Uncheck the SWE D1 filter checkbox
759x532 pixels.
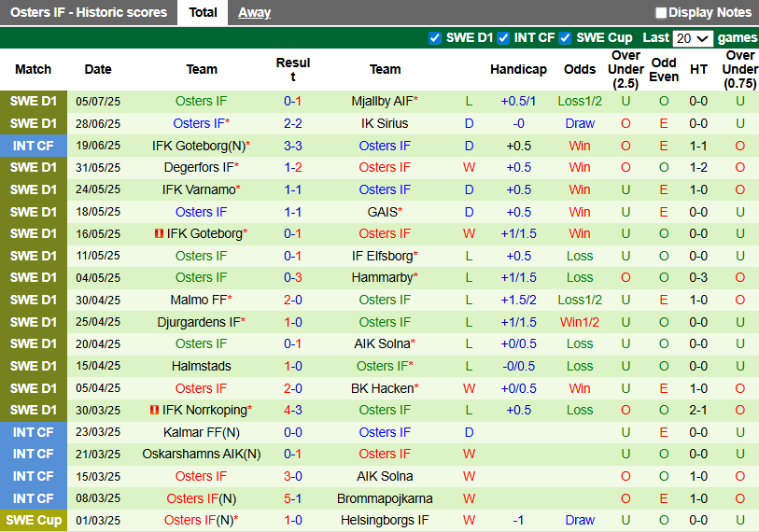tap(435, 37)
